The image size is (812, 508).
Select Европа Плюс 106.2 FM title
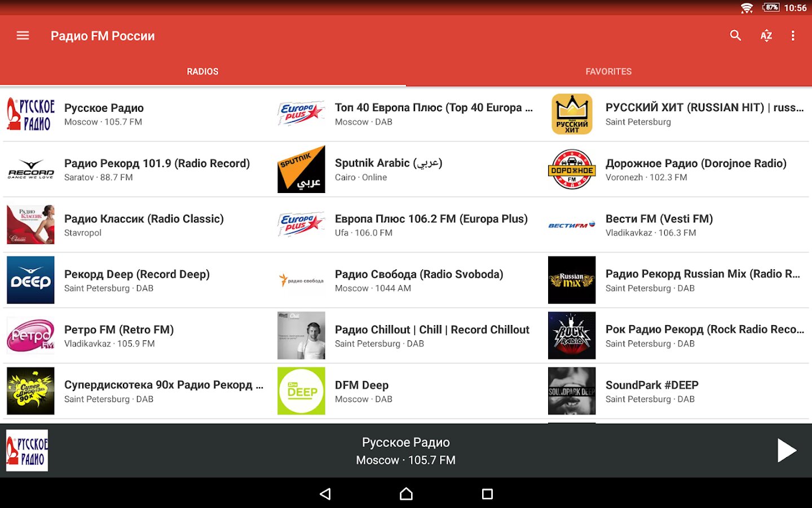point(431,218)
